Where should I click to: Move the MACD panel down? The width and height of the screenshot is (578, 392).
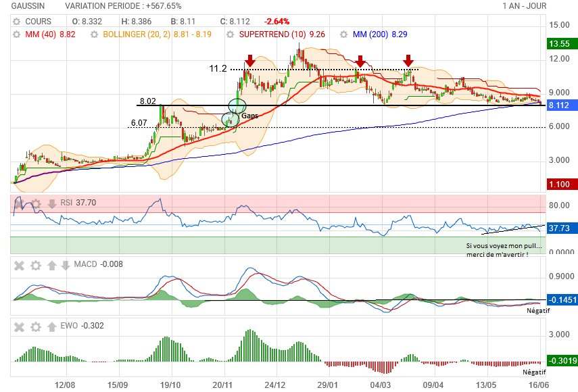(x=66, y=265)
